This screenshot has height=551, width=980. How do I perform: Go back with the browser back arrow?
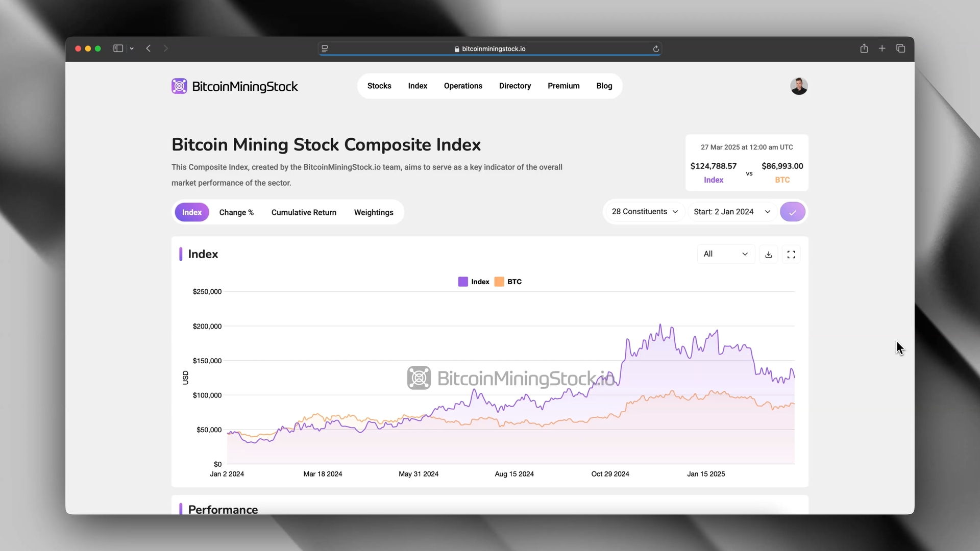(149, 48)
